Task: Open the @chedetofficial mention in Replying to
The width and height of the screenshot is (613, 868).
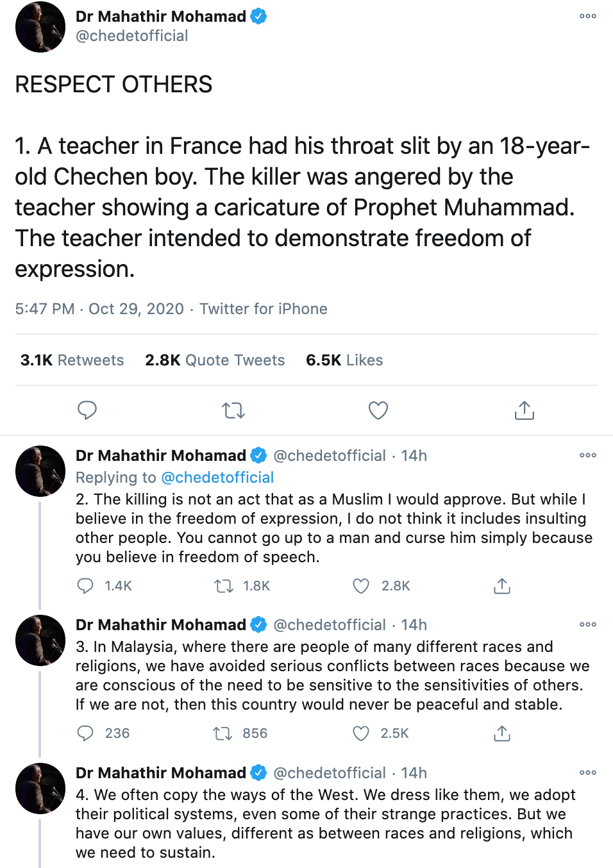Action: click(x=217, y=478)
